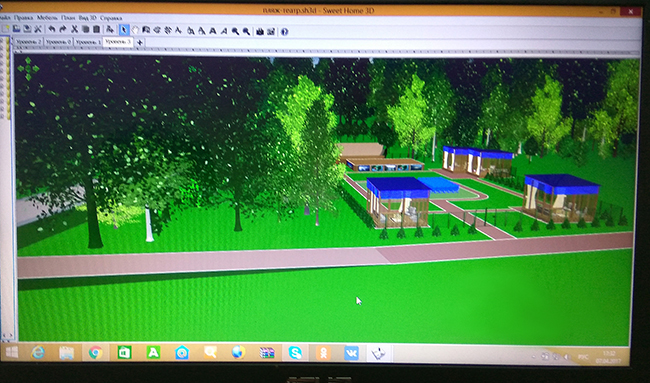Image resolution: width=650 pixels, height=383 pixels.
Task: Click the Redo arrow in toolbar
Action: pyautogui.click(x=63, y=29)
